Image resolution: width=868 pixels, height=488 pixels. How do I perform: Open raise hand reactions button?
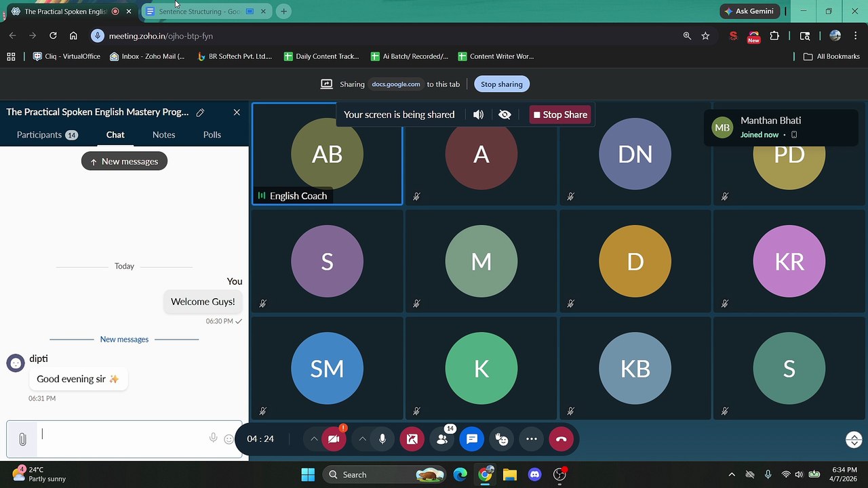click(x=502, y=439)
